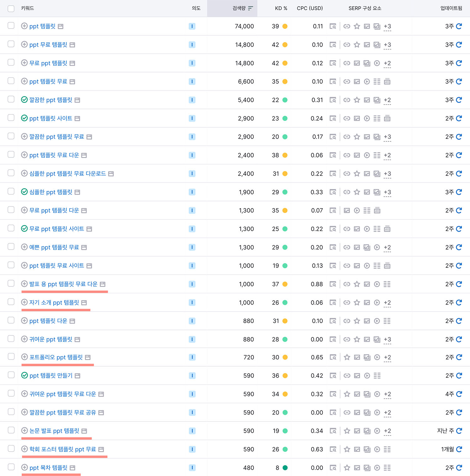
Task: View SERP analysis icon in ppt 템플릿 row
Action: coord(333,26)
